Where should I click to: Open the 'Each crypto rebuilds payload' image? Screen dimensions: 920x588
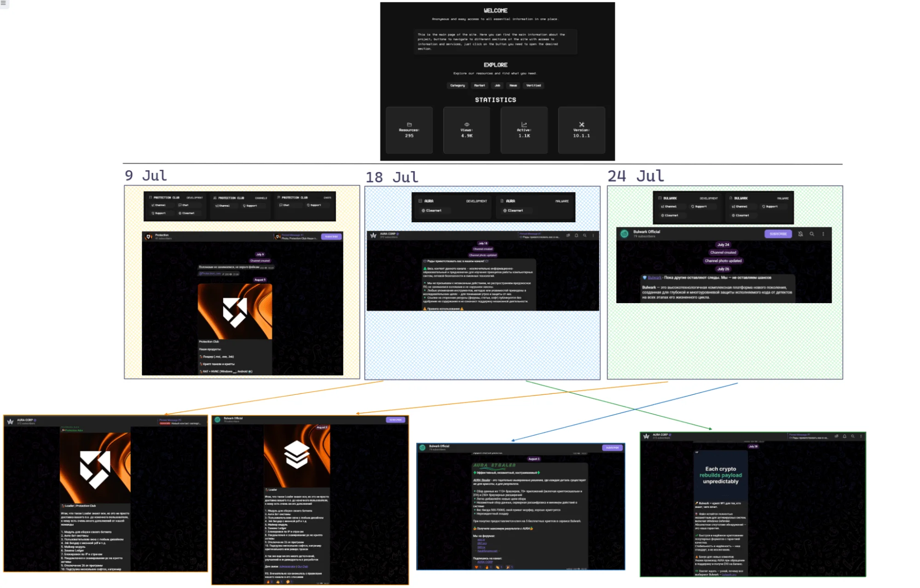(721, 475)
